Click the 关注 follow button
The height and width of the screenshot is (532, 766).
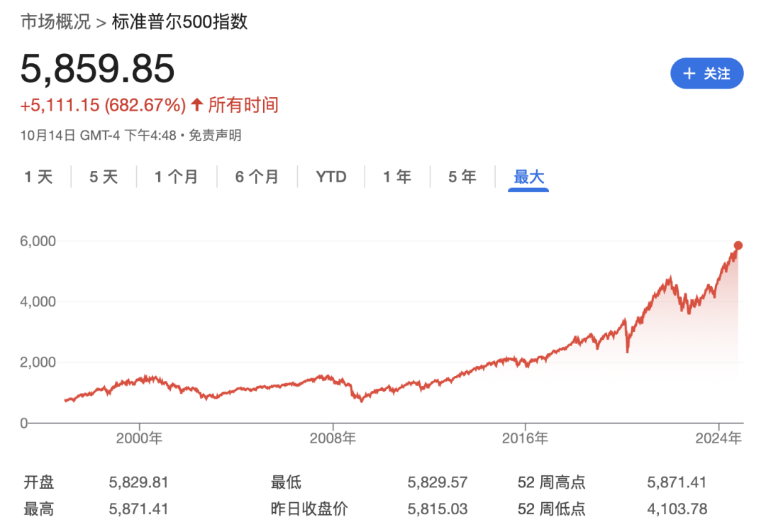[x=706, y=74]
